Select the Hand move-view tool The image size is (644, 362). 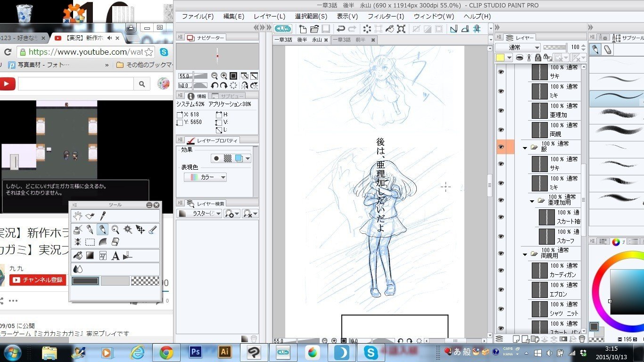click(x=78, y=216)
